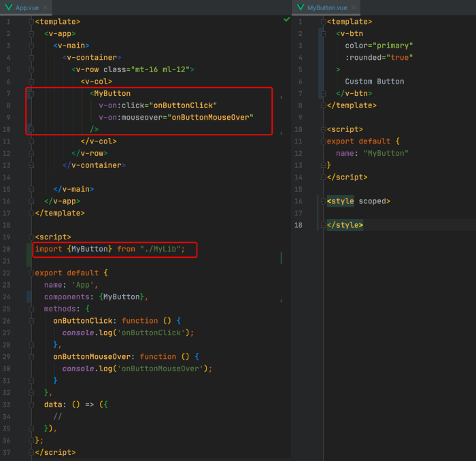Click the green change marker in App.vue scrollbar
Screen dimensions: 476x461
click(x=281, y=258)
